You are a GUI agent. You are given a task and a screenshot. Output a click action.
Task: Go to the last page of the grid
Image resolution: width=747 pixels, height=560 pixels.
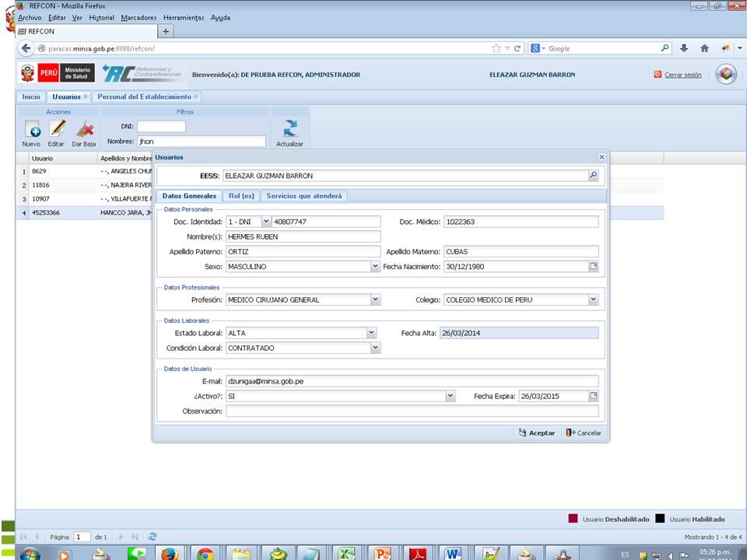[x=135, y=537]
